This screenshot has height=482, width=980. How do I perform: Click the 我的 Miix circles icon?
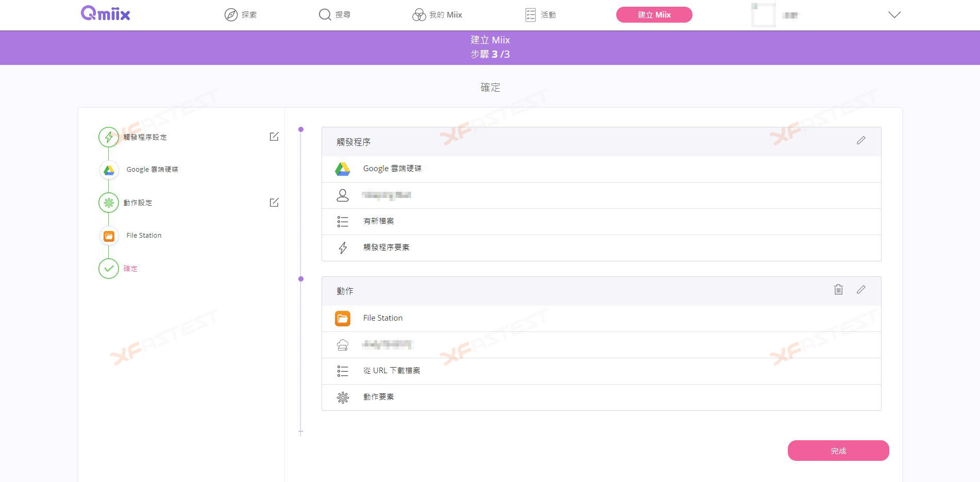[x=419, y=15]
